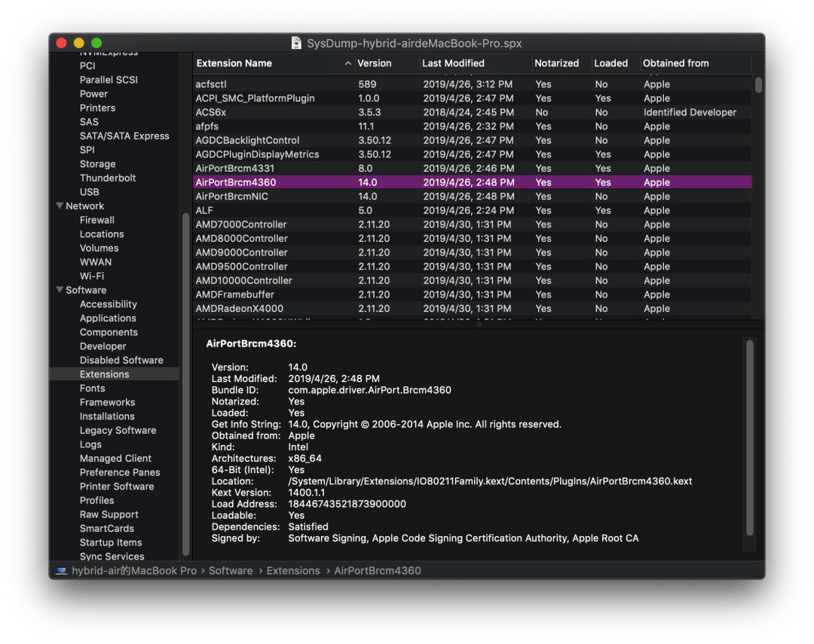Sort by Obtained from column header
Screen dimensions: 814x644
pyautogui.click(x=675, y=63)
